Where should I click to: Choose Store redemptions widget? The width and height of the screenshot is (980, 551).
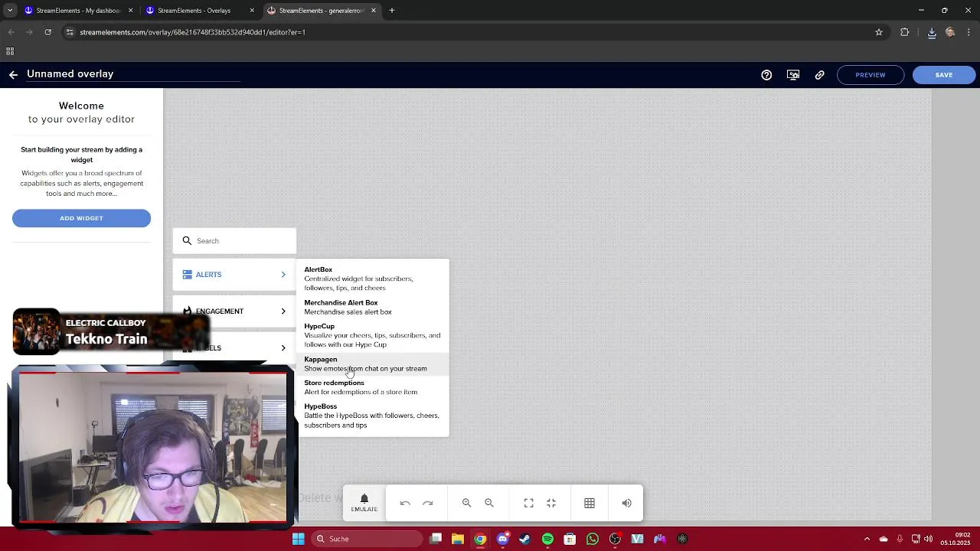pos(372,387)
